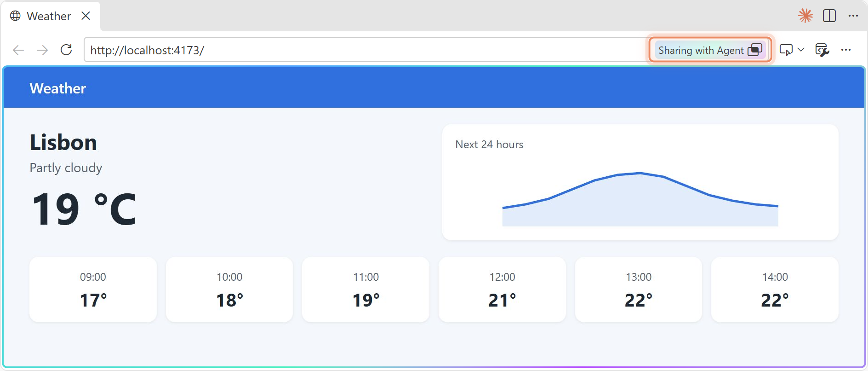
Task: Click the screen-with-cursor icon in the toolbar
Action: point(786,50)
